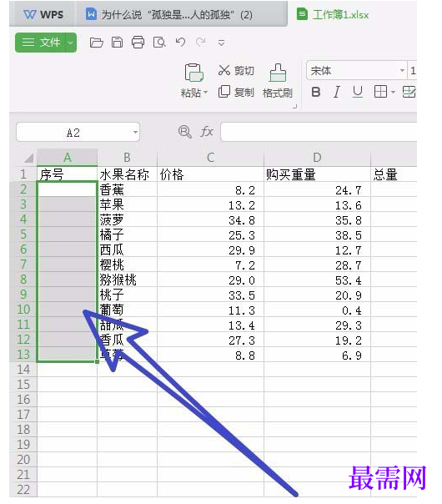Open the Borders dropdown arrow
The image size is (442, 504).
point(393,93)
